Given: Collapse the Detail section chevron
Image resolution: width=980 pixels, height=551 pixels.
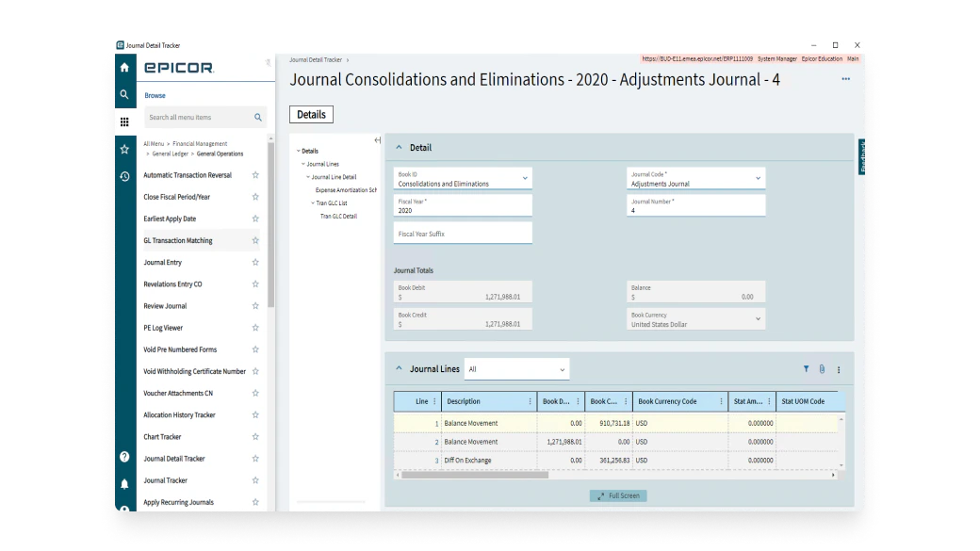Looking at the screenshot, I should point(399,148).
